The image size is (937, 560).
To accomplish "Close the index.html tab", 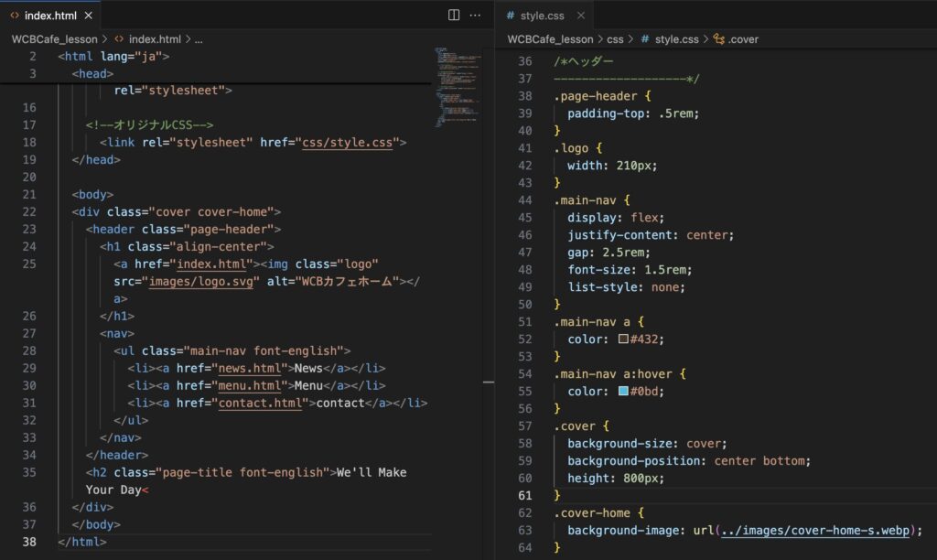I will 86,16.
